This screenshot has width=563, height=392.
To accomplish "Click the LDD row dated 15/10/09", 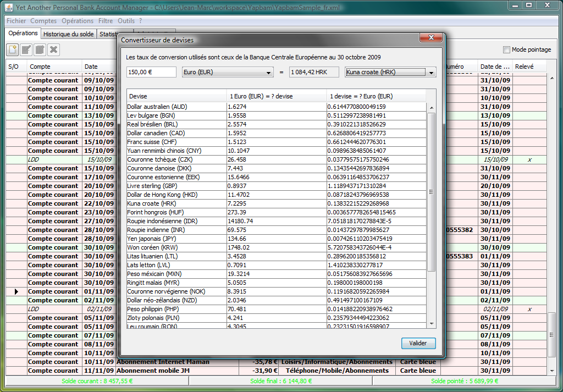I will point(277,159).
